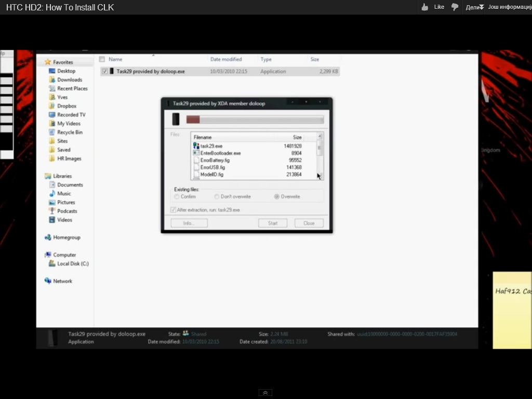Click the Favorites star icon
The image size is (532, 399).
coord(48,62)
